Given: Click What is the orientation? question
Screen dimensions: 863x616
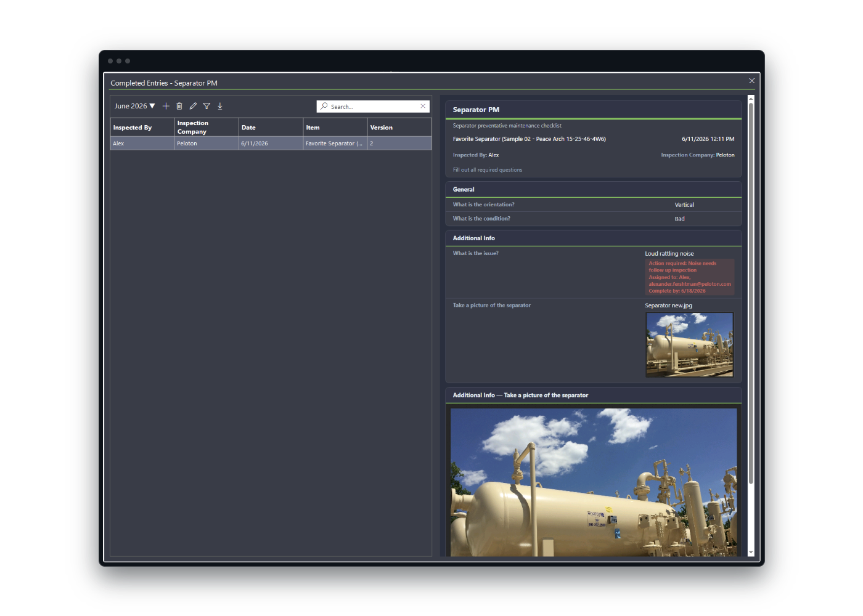Looking at the screenshot, I should pos(483,205).
